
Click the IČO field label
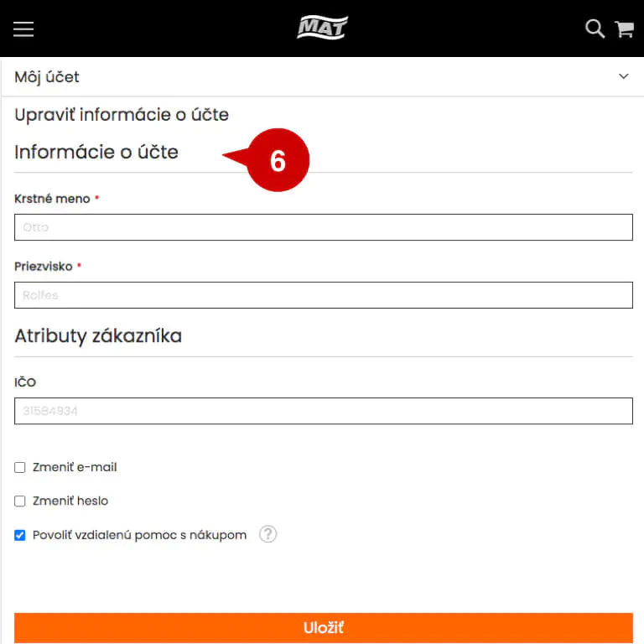(x=25, y=382)
